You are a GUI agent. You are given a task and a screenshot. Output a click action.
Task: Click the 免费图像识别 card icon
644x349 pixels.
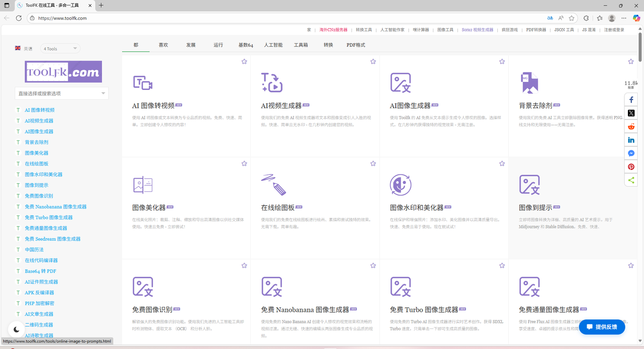[x=143, y=287]
